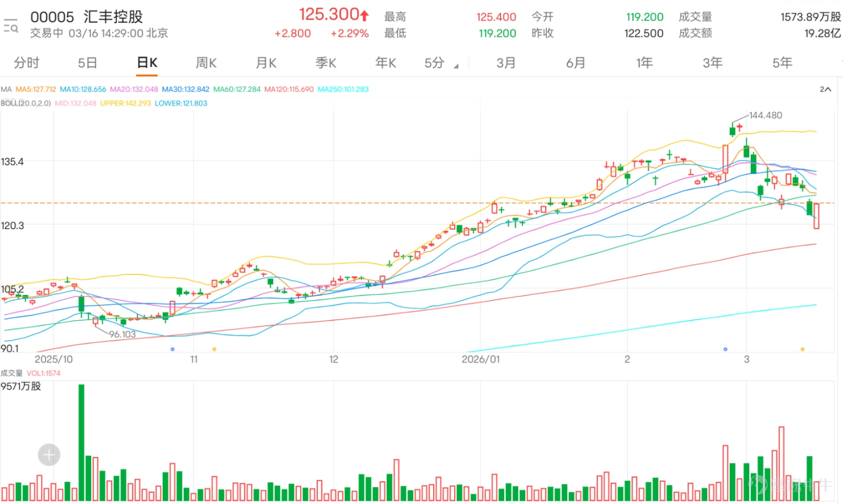Screen dimensions: 843x504
Task: Choose the 6月 range
Action: click(576, 63)
